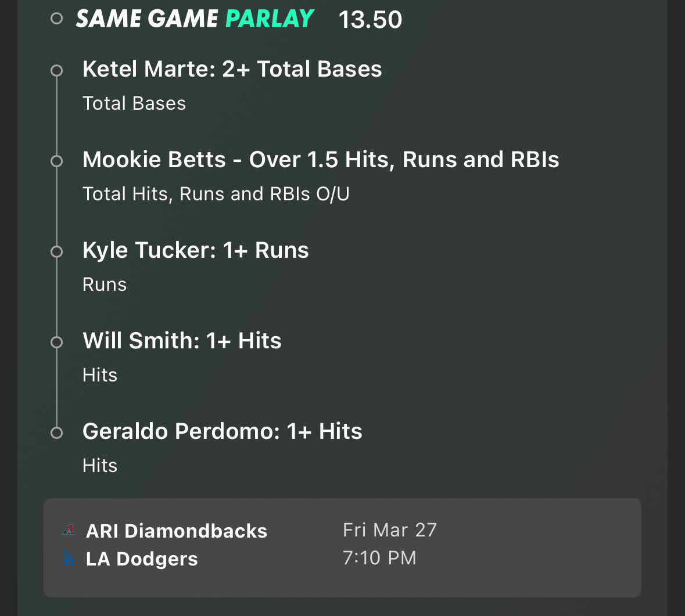Click the circle marker beside Will Smith leg
685x616 pixels.
coord(56,343)
